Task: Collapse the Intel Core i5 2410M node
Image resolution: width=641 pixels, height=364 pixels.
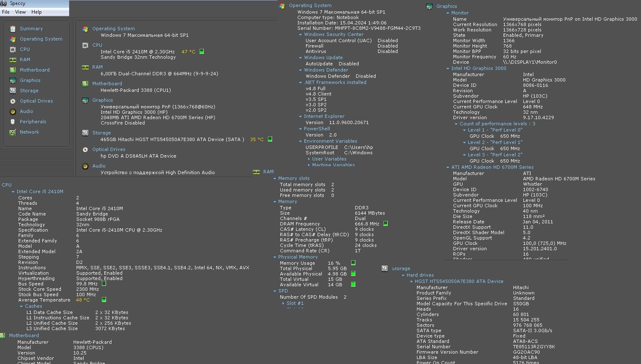Action: 13,192
